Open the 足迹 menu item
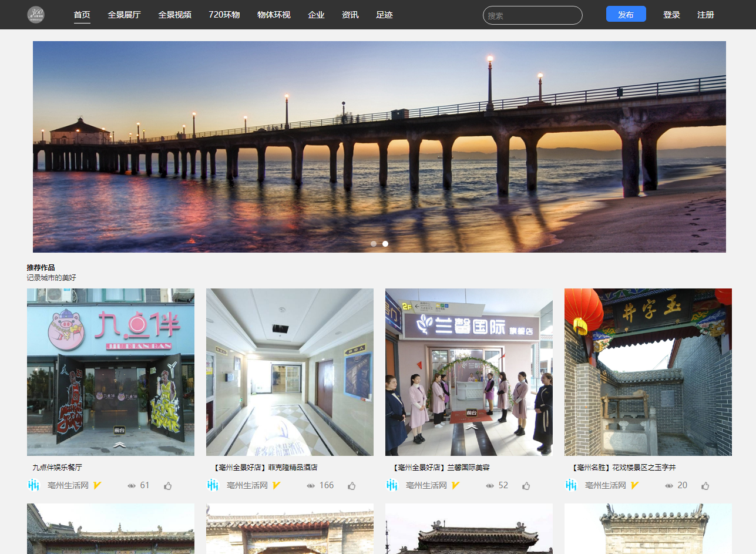Screen dimensions: 756x554 pyautogui.click(x=384, y=15)
